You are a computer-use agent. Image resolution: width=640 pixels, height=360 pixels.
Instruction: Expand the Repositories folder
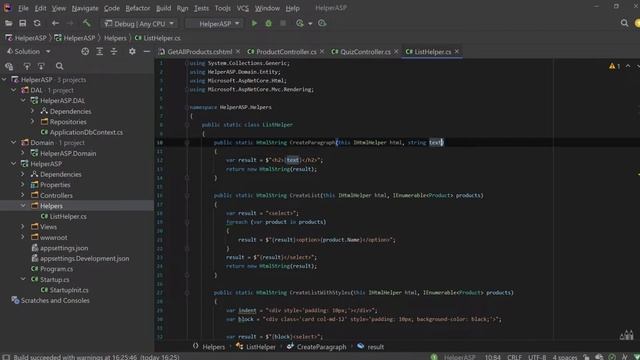(33, 122)
